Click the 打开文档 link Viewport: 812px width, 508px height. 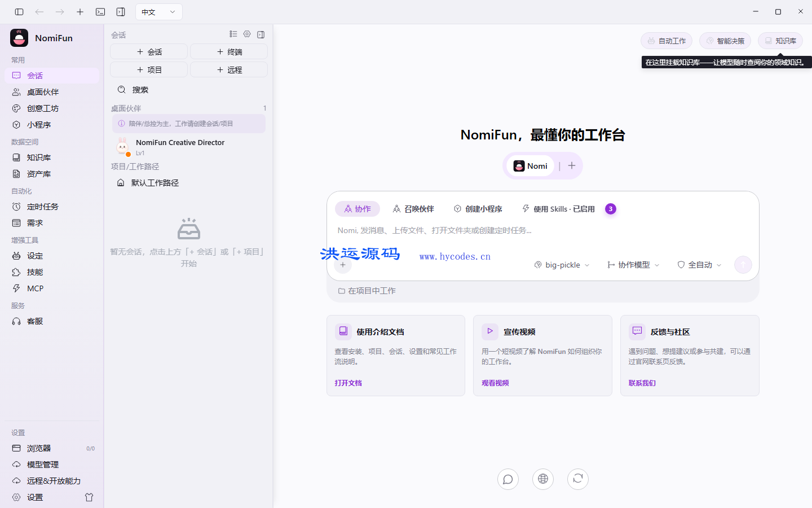pyautogui.click(x=348, y=383)
